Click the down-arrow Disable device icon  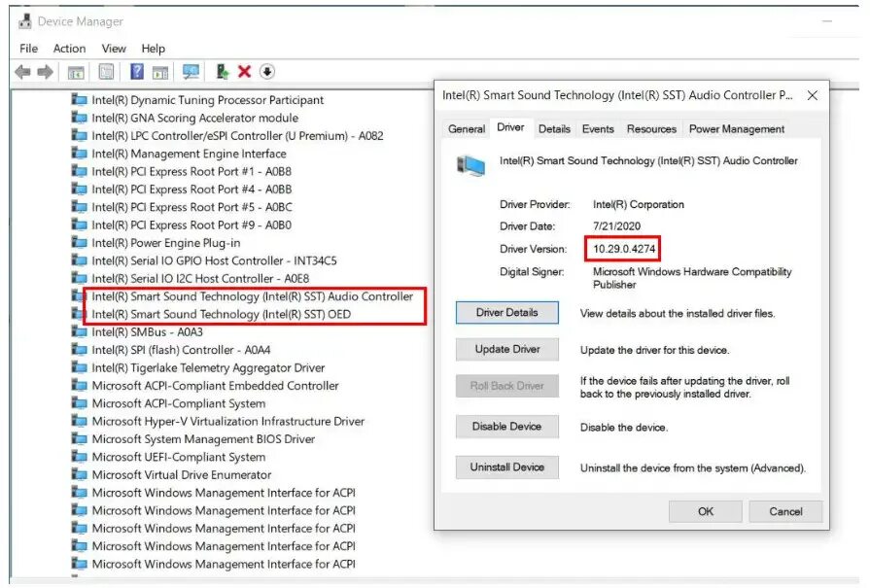tap(267, 72)
